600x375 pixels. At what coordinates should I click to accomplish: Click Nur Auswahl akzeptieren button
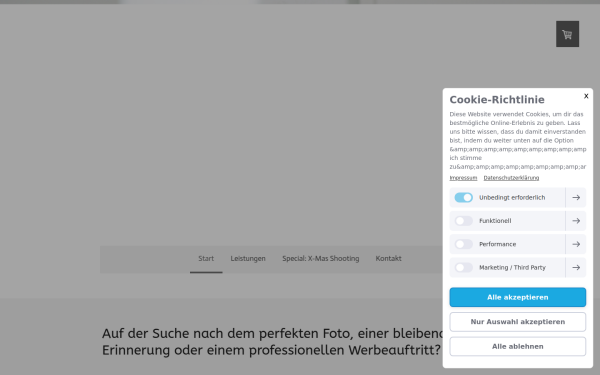click(x=517, y=322)
